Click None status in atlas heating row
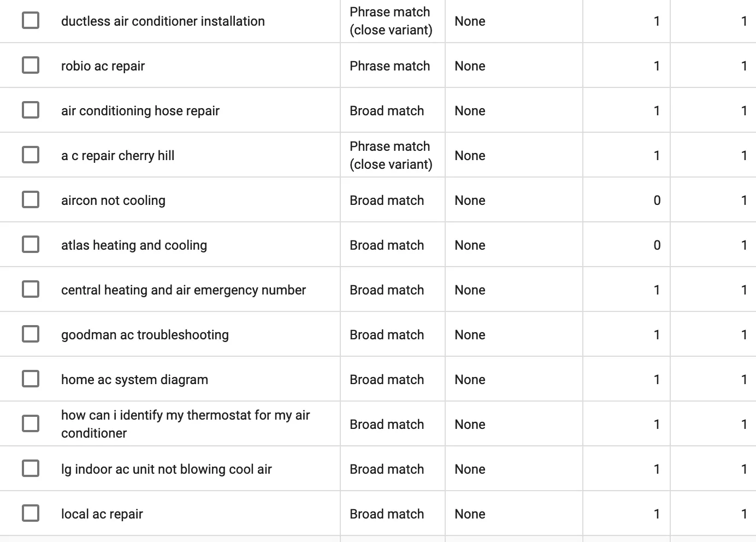 [470, 245]
